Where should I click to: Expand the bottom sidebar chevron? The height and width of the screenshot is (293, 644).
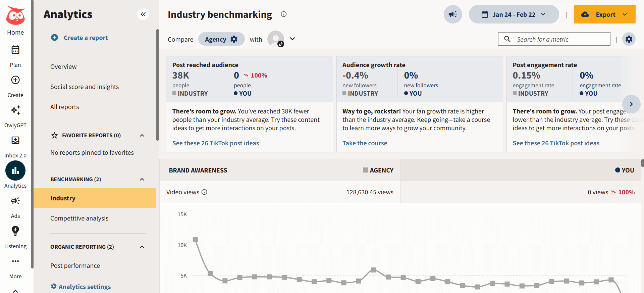pyautogui.click(x=15, y=291)
